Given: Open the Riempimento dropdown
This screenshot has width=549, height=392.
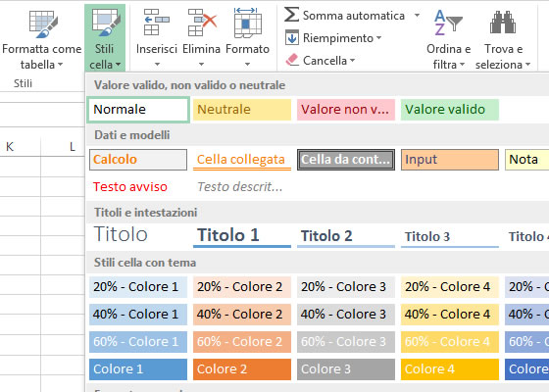Looking at the screenshot, I should tap(333, 38).
